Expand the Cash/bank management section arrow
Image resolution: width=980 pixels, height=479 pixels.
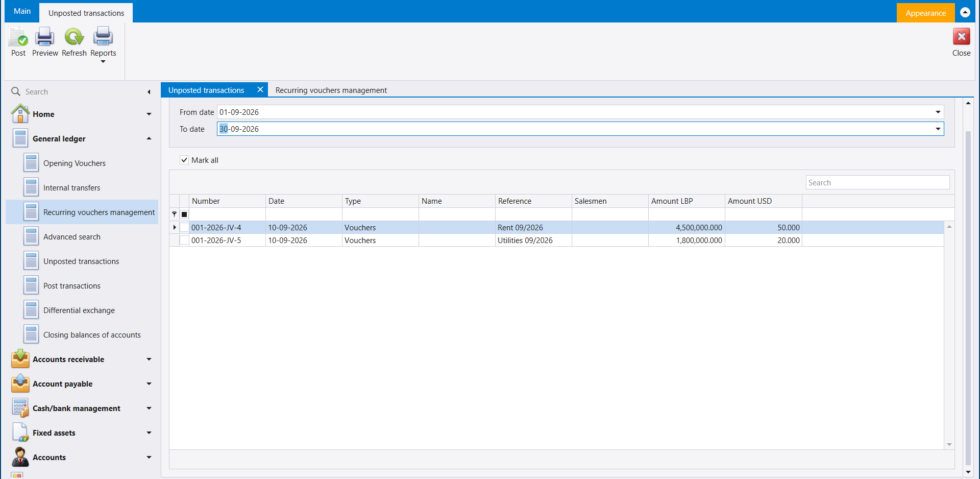(x=149, y=408)
